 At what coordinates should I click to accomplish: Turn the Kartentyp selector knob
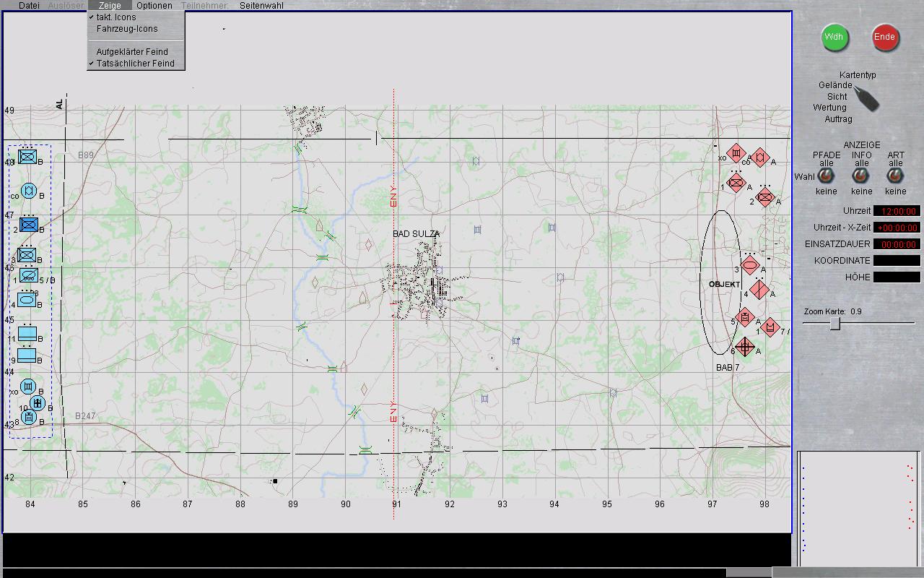866,98
